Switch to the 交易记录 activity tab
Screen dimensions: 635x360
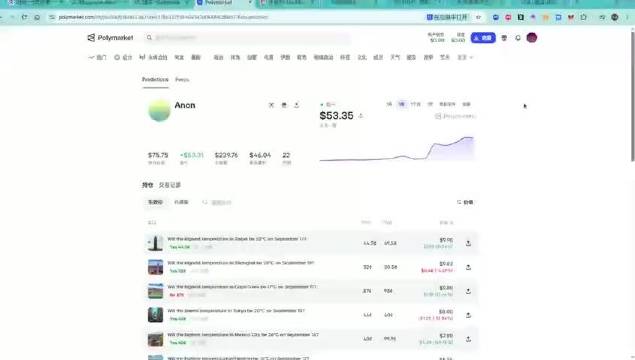tap(170, 185)
